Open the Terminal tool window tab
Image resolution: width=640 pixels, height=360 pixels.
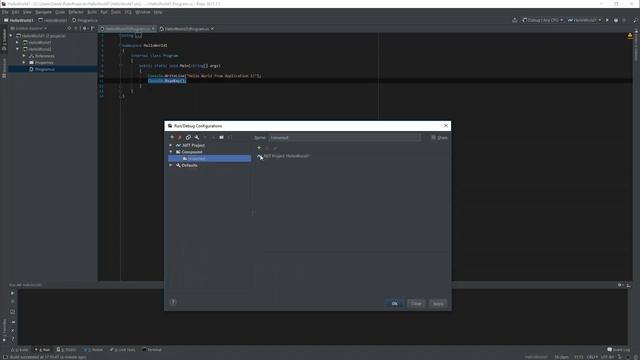pos(152,350)
